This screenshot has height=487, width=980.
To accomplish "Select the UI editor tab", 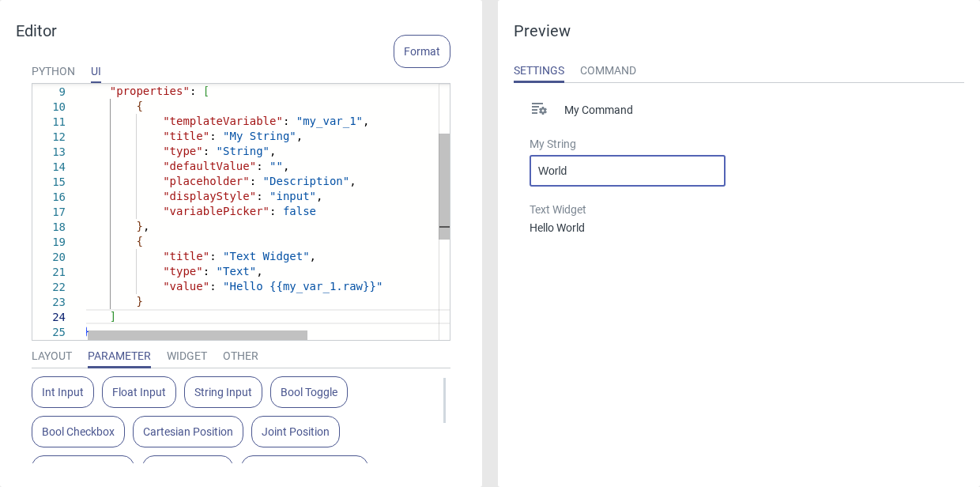I will [x=96, y=71].
